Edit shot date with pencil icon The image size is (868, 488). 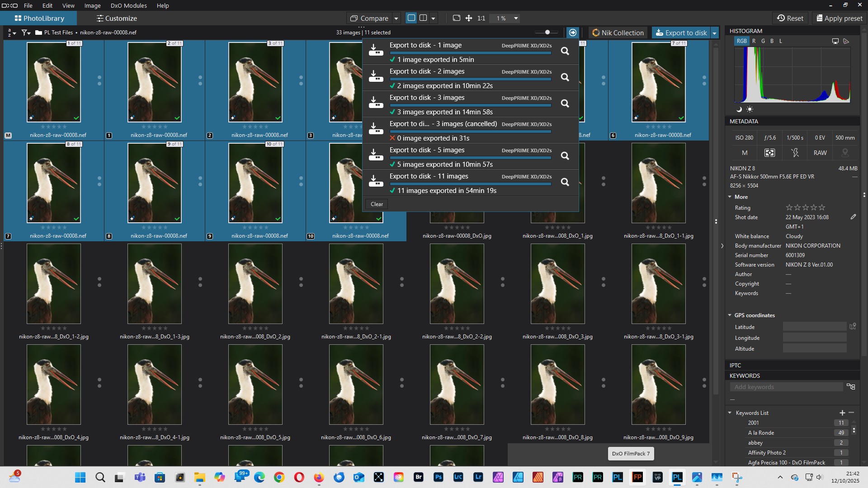point(853,217)
